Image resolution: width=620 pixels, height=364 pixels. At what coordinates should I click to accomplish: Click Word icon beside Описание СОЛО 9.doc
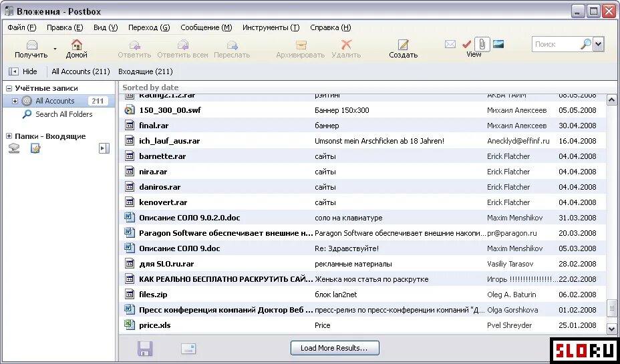click(130, 248)
